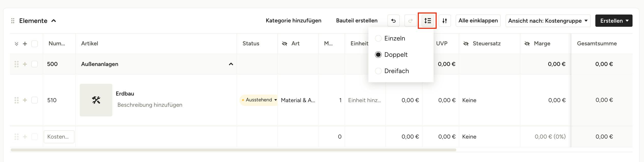644x162 pixels.
Task: Toggle hidden-eye icon on Steuersatz column
Action: [x=466, y=44]
